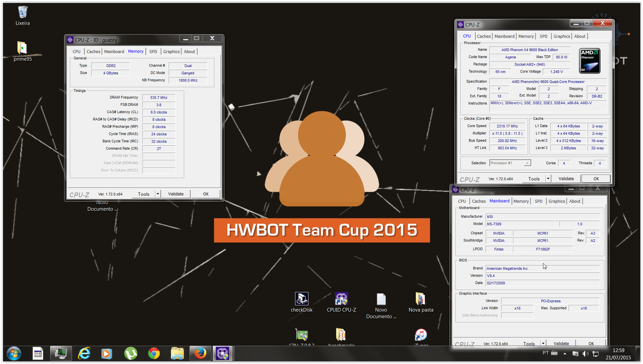Click the AMD Phenom processor logo
Screen dimensions: 643x364
pyautogui.click(x=590, y=61)
